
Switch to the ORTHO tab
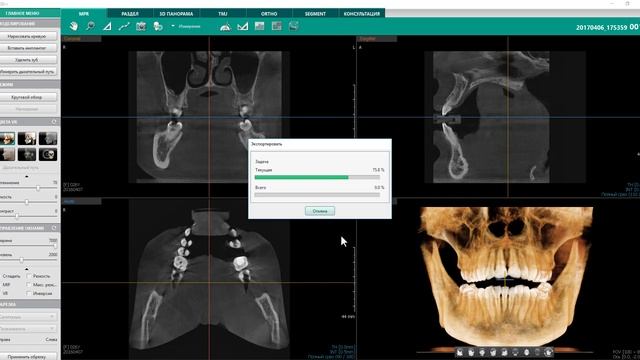coord(269,13)
